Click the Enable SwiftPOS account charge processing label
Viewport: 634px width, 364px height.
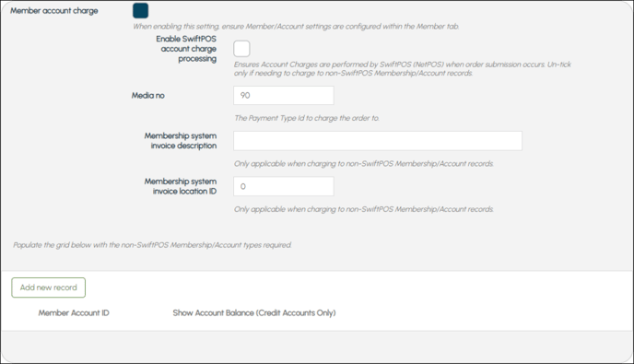[186, 49]
